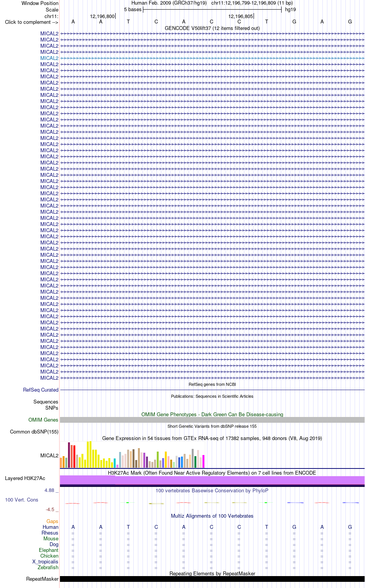This screenshot has width=365, height=588.
Task: Click the Human alignment row label
Action: click(x=50, y=527)
